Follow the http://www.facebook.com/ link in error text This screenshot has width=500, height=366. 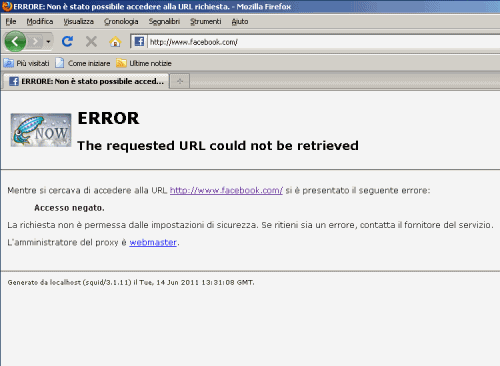click(x=226, y=190)
